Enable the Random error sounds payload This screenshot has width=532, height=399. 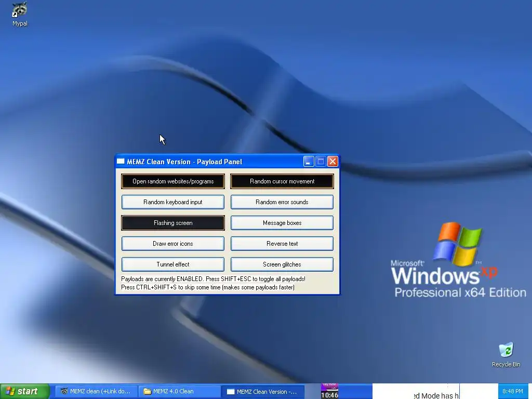(282, 202)
